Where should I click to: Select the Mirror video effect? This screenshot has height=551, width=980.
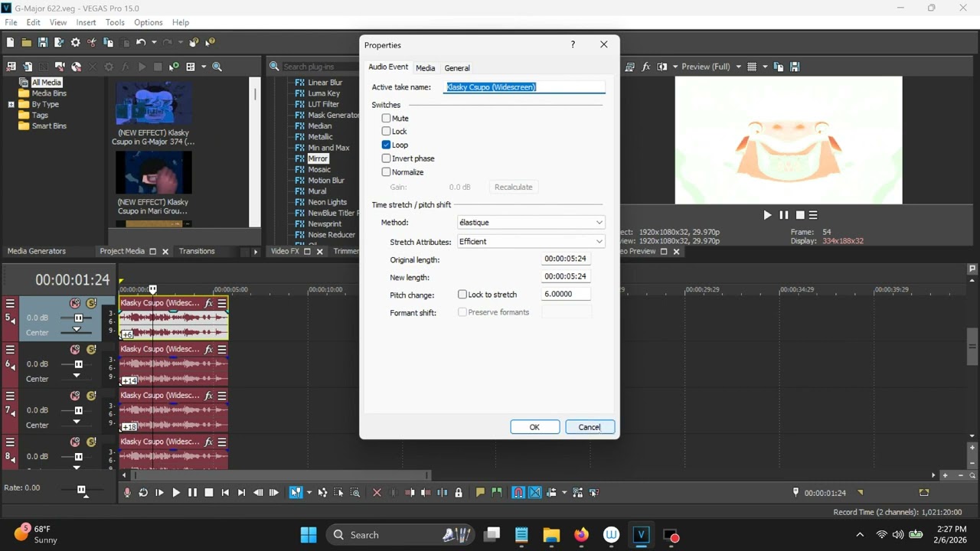click(x=318, y=158)
